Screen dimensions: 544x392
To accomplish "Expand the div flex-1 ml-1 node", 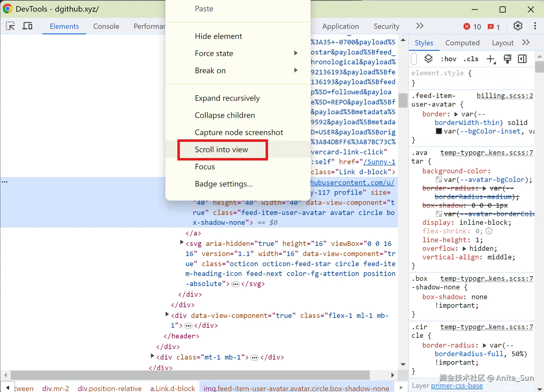I will (x=167, y=314).
